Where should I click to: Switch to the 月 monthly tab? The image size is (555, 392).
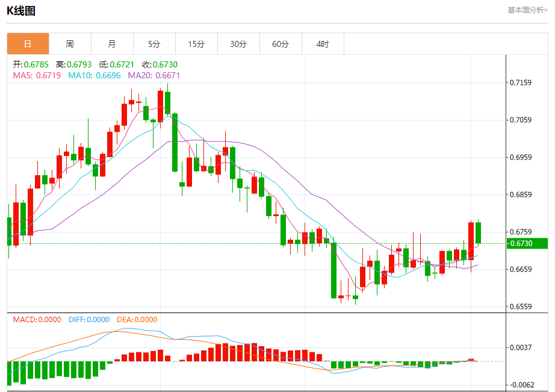pyautogui.click(x=112, y=44)
